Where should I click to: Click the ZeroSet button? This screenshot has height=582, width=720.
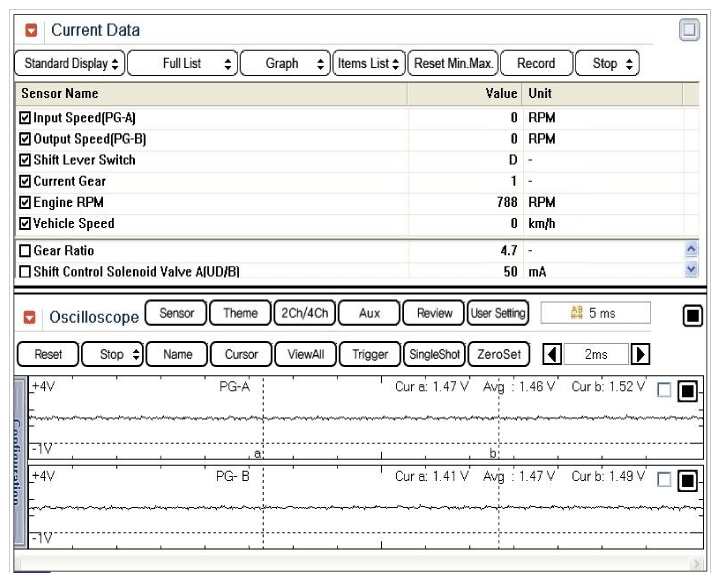(x=499, y=354)
